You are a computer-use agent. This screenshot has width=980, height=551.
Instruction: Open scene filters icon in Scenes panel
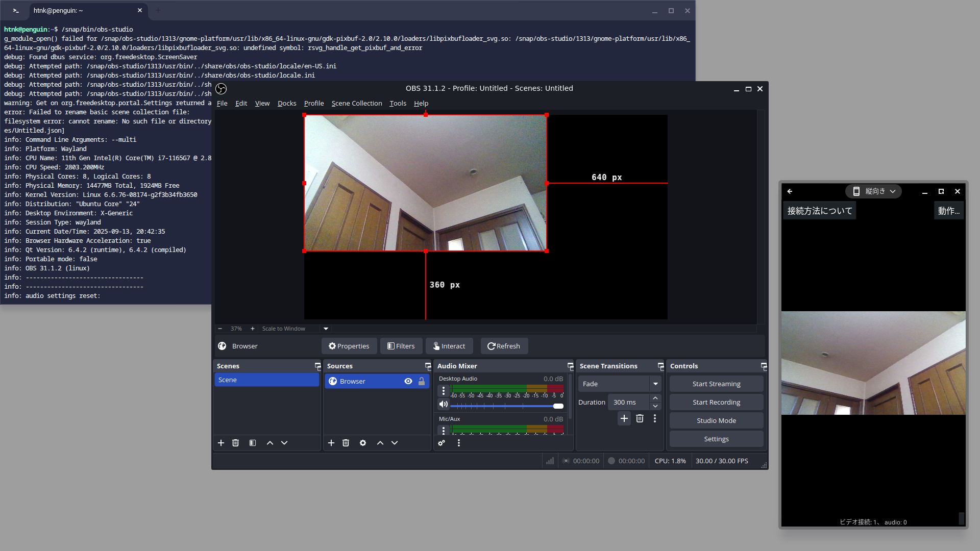[x=253, y=443]
